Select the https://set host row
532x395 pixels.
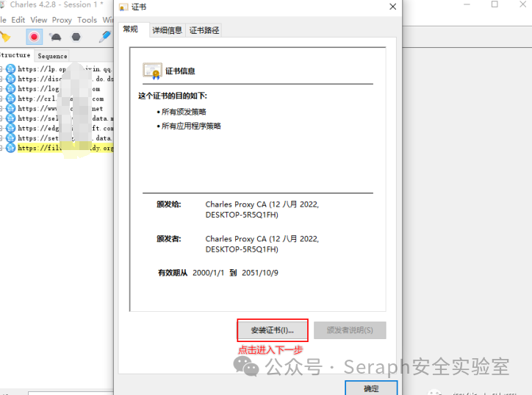click(65, 138)
